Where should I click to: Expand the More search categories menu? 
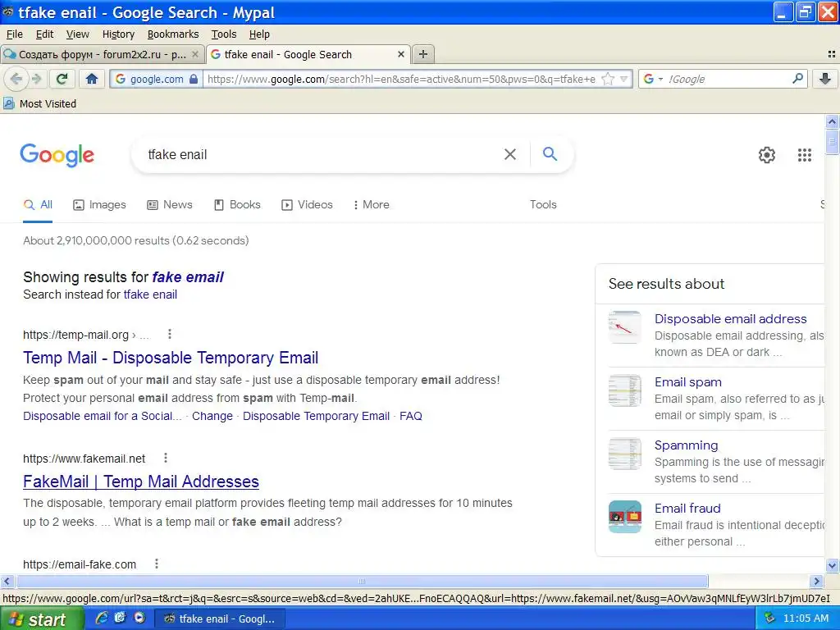372,204
